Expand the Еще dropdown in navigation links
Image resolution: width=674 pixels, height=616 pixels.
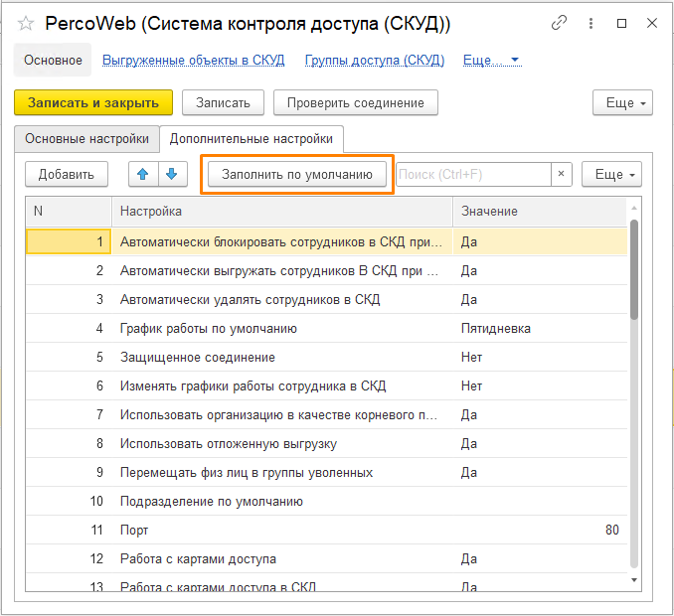(492, 61)
